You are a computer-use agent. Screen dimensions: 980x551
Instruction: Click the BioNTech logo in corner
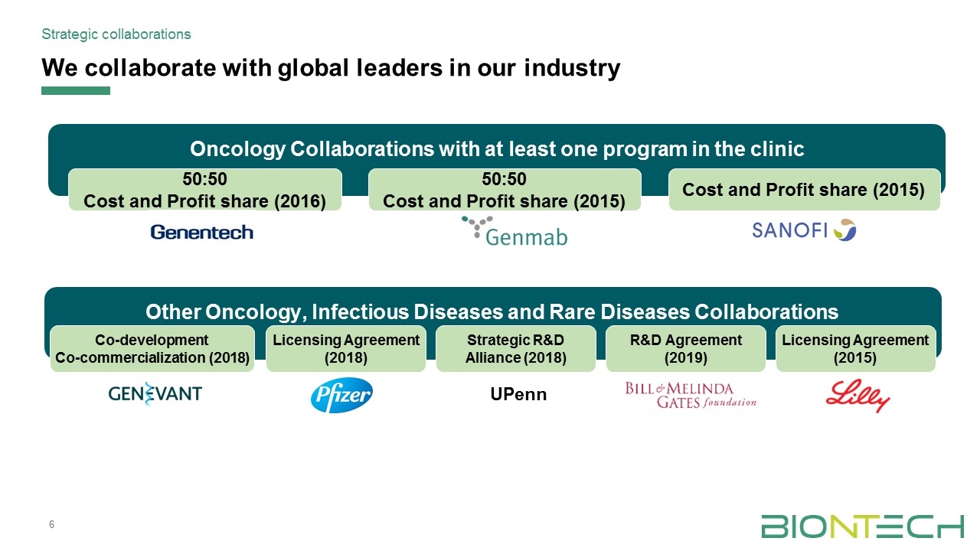click(x=862, y=527)
